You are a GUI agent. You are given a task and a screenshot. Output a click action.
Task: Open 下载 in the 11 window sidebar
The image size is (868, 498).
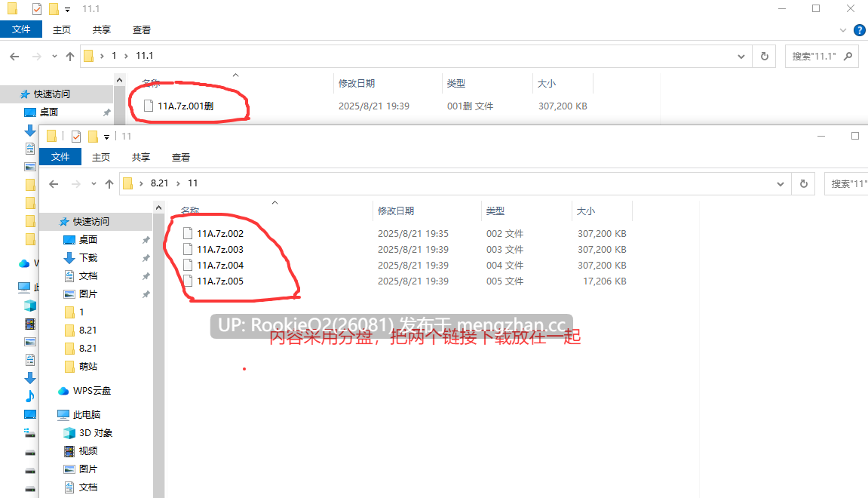point(88,257)
